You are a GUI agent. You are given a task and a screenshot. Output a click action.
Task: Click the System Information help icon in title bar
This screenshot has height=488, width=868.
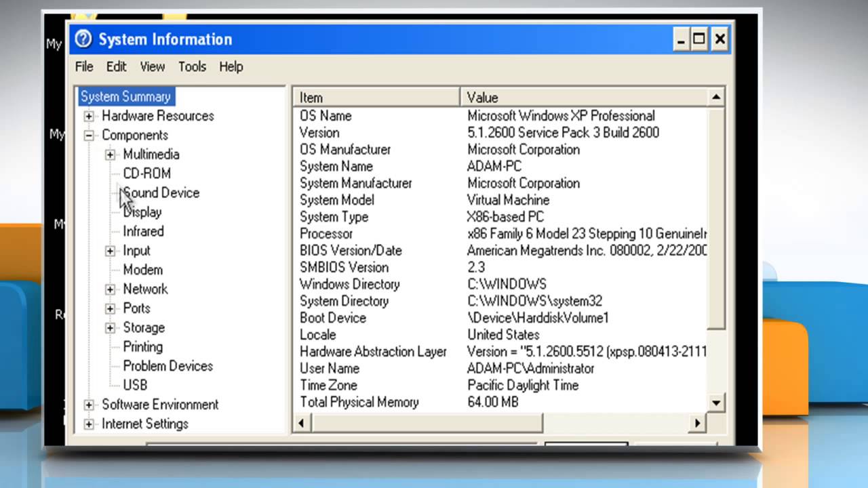pyautogui.click(x=83, y=39)
